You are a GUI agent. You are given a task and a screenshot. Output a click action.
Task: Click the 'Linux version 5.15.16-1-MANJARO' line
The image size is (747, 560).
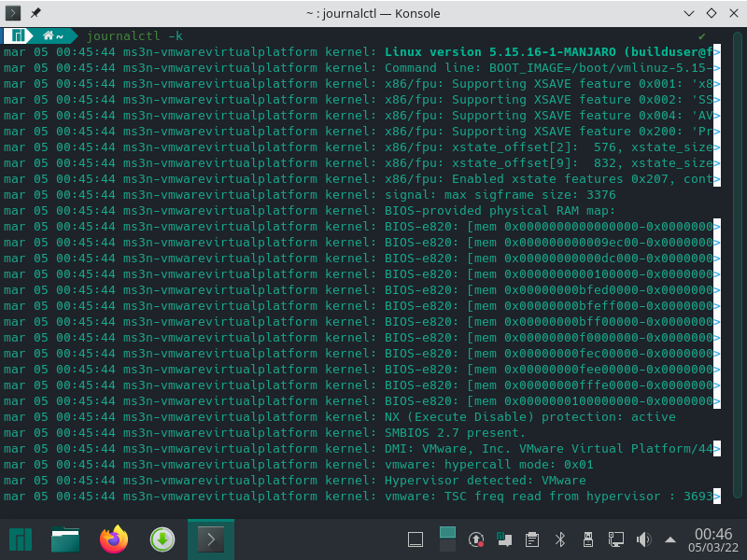pos(361,52)
